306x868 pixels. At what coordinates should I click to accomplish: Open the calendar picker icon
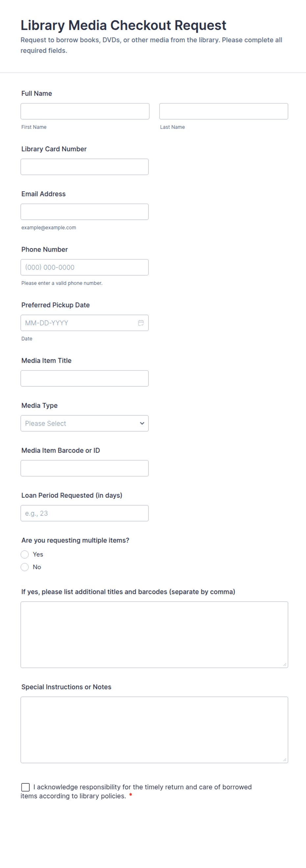coord(141,323)
